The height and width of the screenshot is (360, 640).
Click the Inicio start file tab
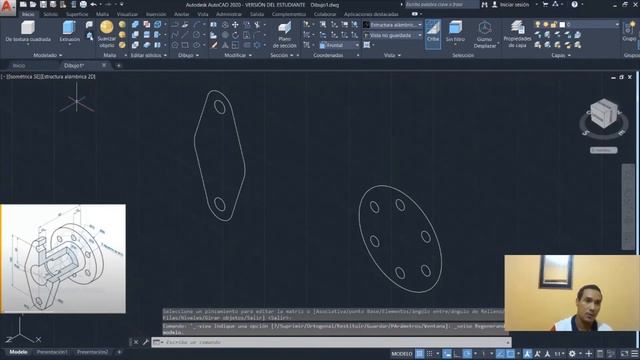pos(19,65)
